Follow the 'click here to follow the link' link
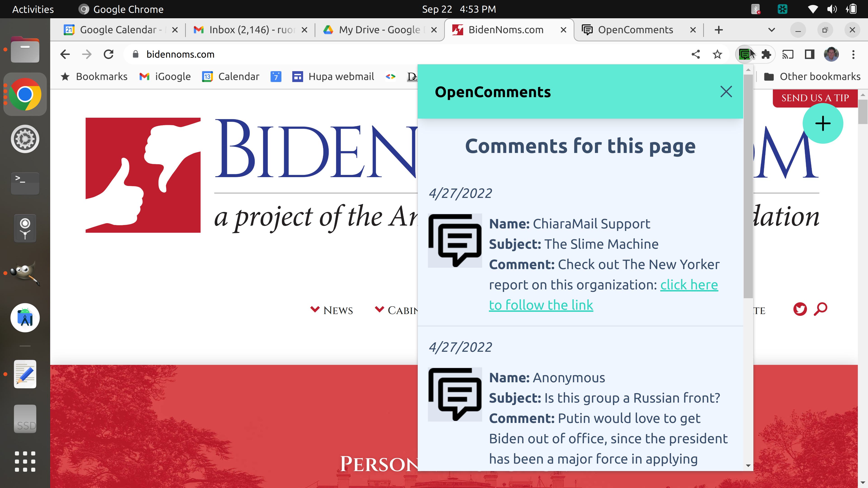The width and height of the screenshot is (868, 488). (x=604, y=295)
